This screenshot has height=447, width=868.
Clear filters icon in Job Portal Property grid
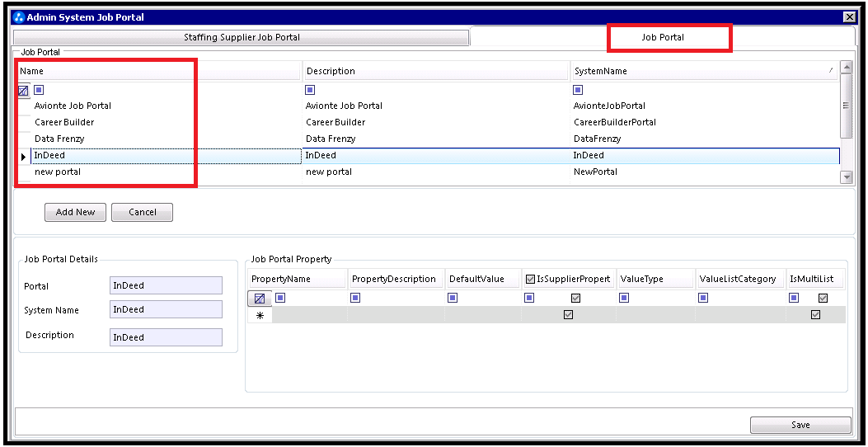point(260,299)
